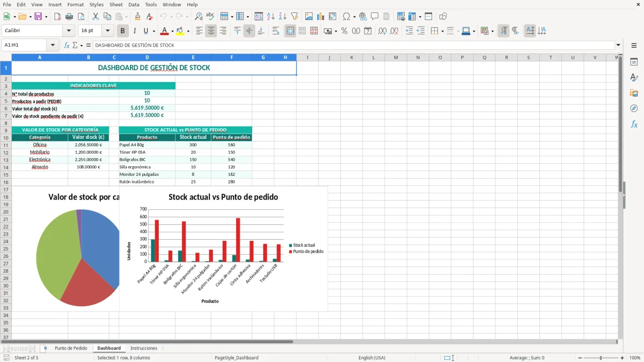Insert a hyperlink
This screenshot has width=644, height=362.
click(x=363, y=17)
